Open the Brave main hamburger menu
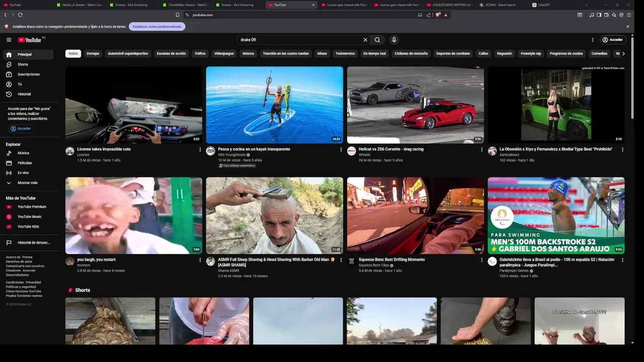 628,15
